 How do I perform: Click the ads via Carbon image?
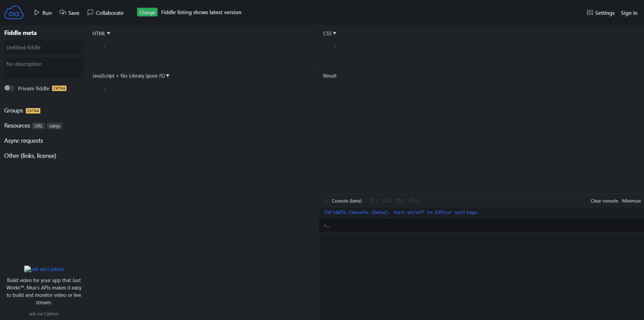click(44, 269)
